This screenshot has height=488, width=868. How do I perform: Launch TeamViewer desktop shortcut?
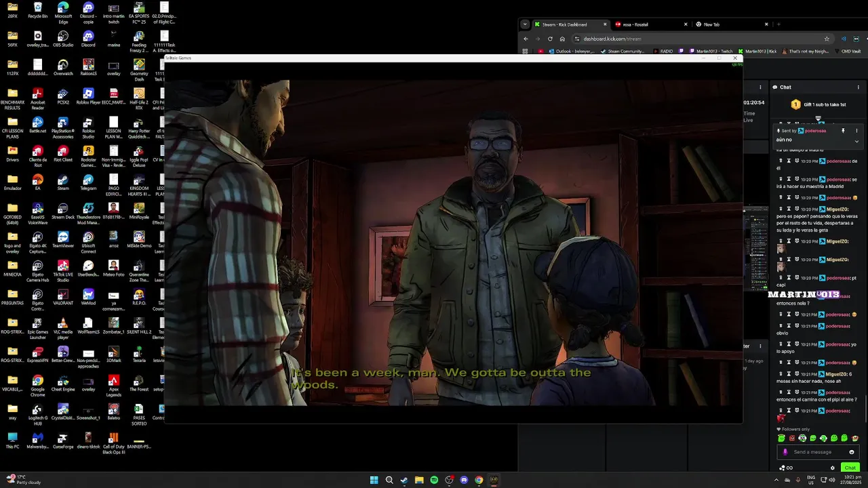click(63, 239)
